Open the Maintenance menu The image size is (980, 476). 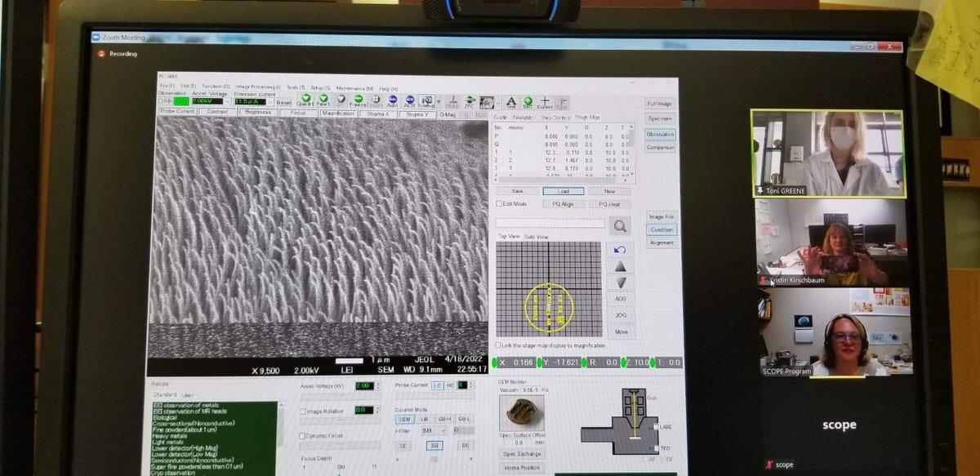(354, 88)
